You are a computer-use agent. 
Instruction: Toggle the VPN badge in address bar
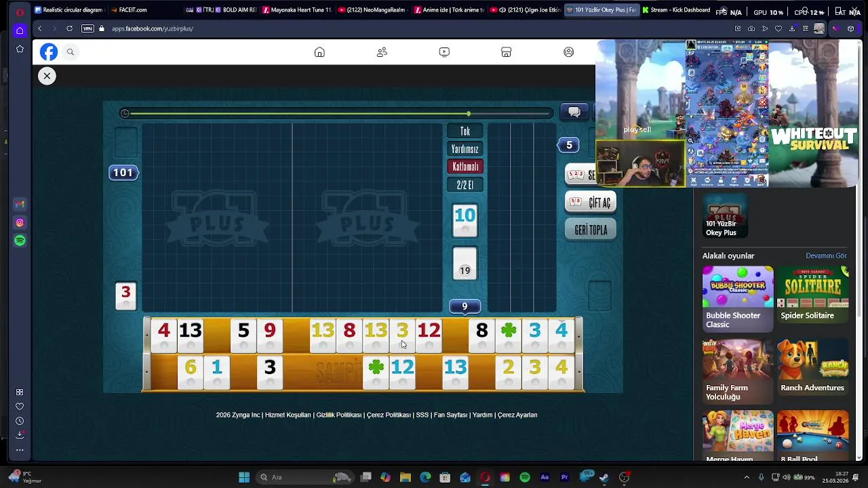point(87,28)
